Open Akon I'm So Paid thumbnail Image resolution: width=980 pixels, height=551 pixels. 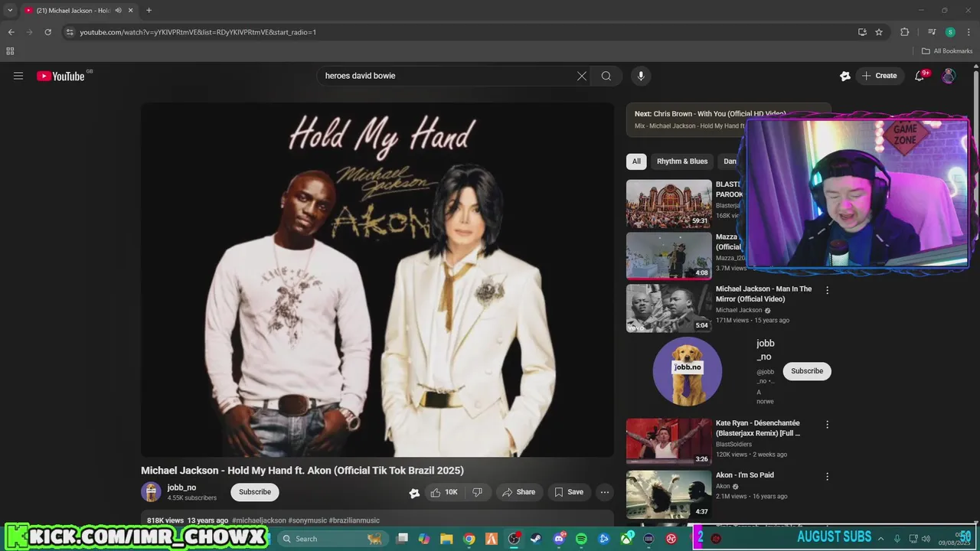coord(669,494)
